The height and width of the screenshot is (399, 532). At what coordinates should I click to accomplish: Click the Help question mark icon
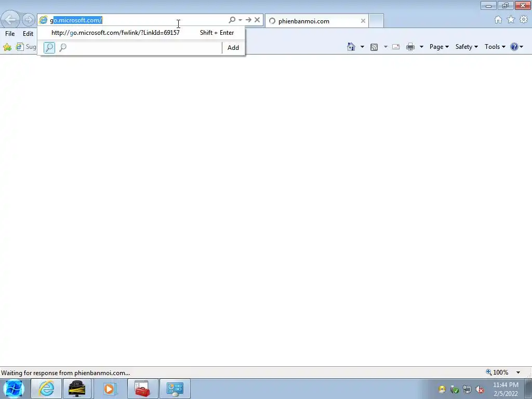(x=514, y=47)
